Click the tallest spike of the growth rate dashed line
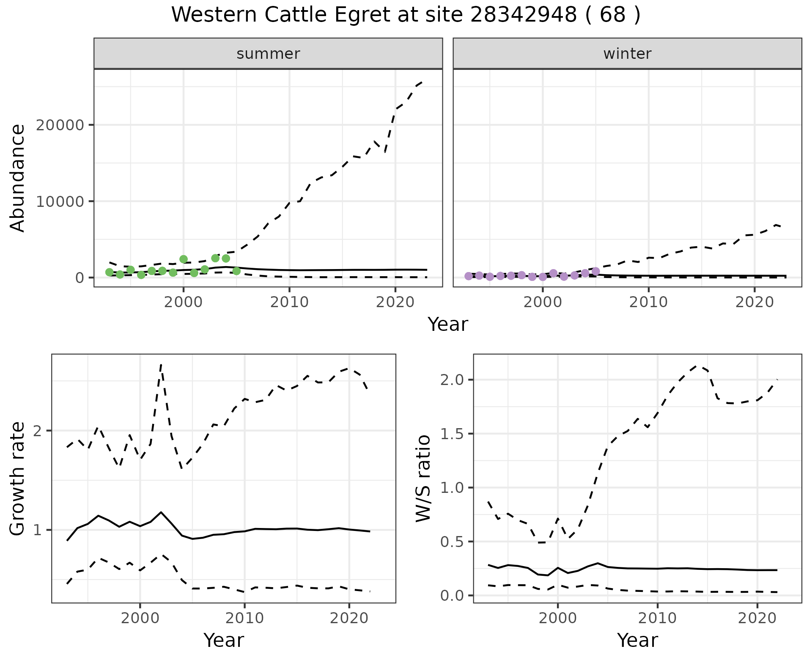This screenshot has height=660, width=812. pos(161,365)
